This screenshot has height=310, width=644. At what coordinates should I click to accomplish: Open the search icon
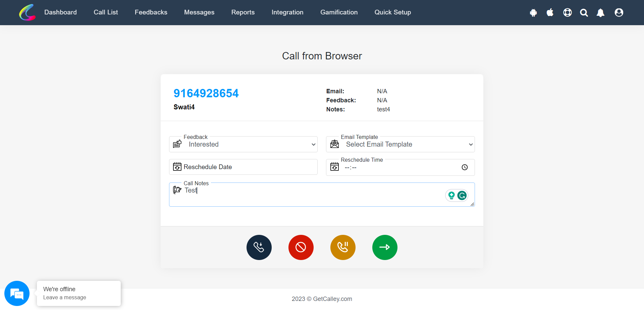pyautogui.click(x=584, y=12)
